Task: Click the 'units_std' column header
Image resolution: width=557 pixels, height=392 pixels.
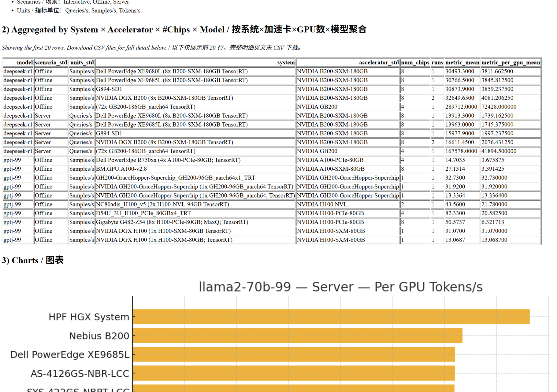Action: [x=82, y=62]
